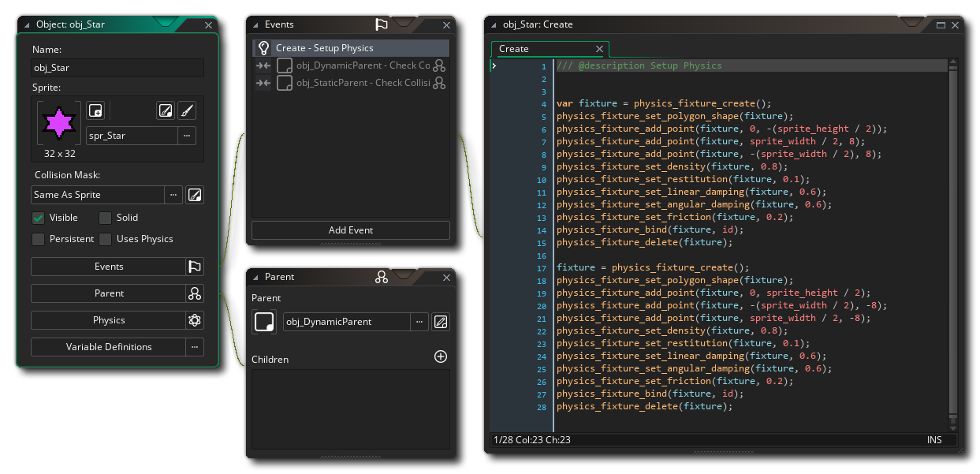The width and height of the screenshot is (980, 474).
Task: Click the gear icon beside Physics button
Action: click(x=195, y=320)
